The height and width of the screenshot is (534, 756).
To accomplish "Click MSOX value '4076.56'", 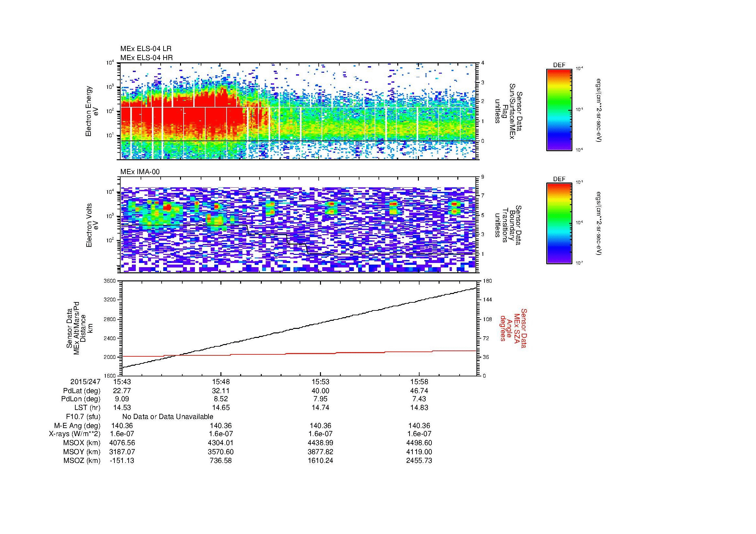I will click(122, 443).
